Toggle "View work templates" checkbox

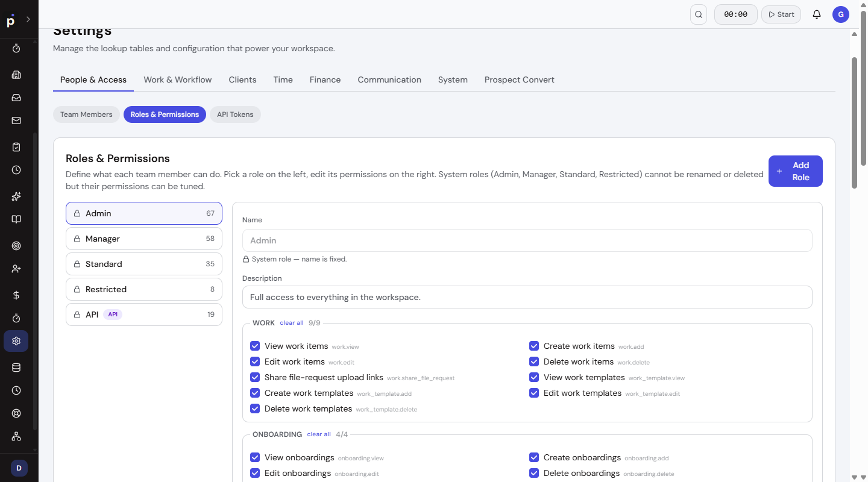[534, 377]
